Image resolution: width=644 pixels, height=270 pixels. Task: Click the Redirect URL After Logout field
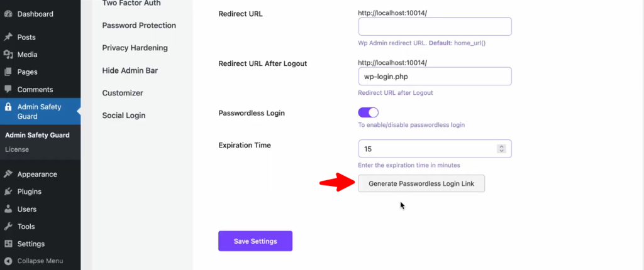pos(435,77)
